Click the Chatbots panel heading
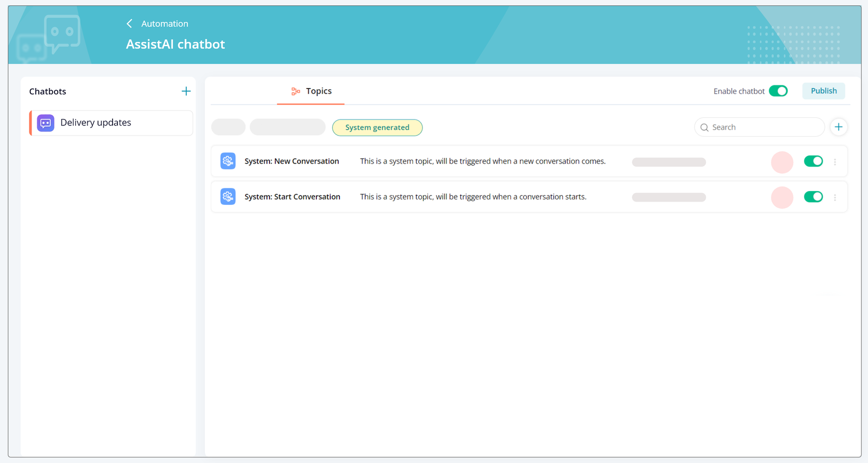This screenshot has height=463, width=868. coord(47,91)
